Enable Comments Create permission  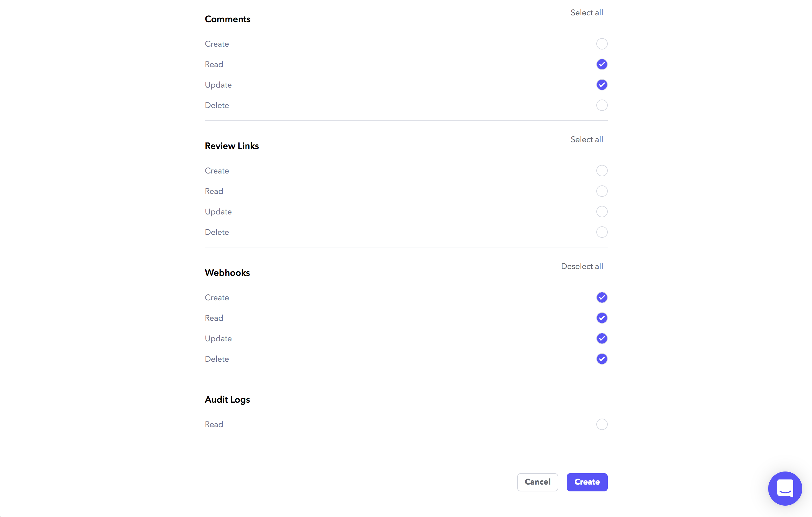(601, 44)
